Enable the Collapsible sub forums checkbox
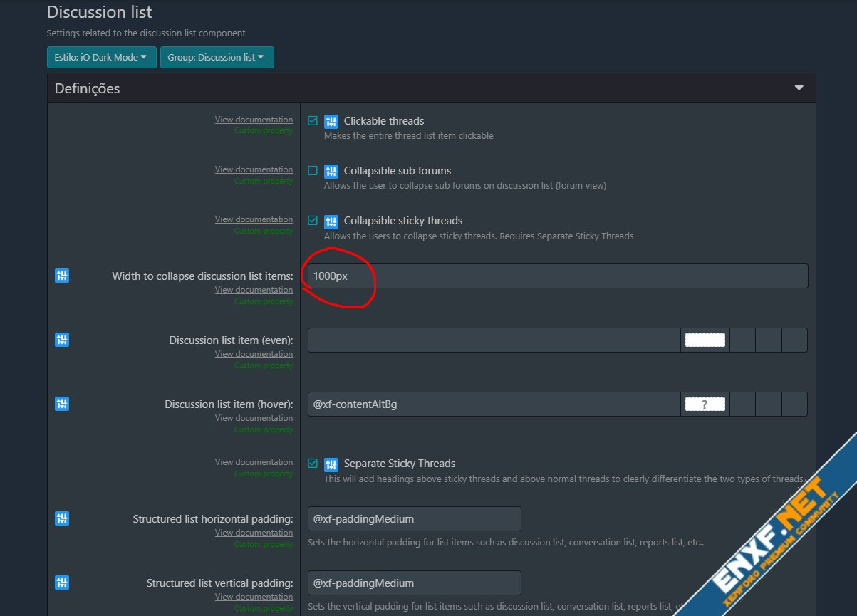 point(313,171)
